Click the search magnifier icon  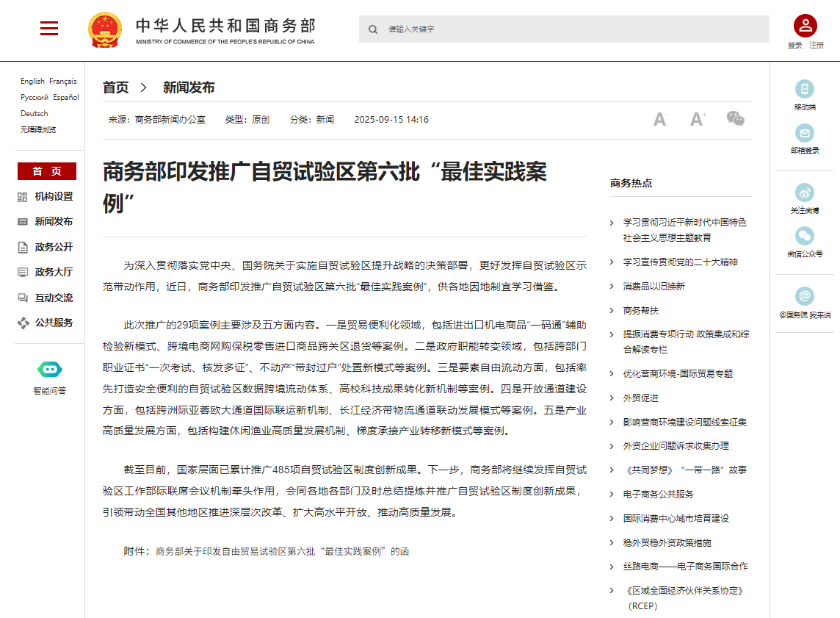click(x=373, y=29)
